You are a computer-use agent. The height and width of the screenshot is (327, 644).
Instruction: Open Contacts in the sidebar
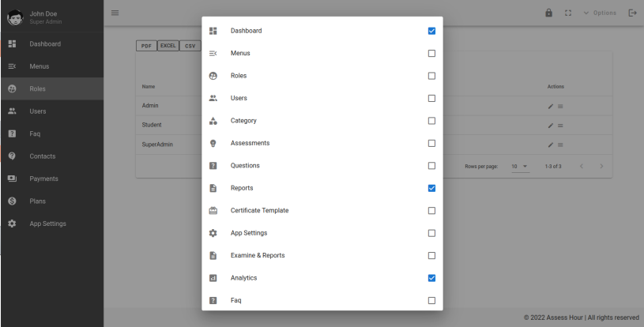[43, 156]
